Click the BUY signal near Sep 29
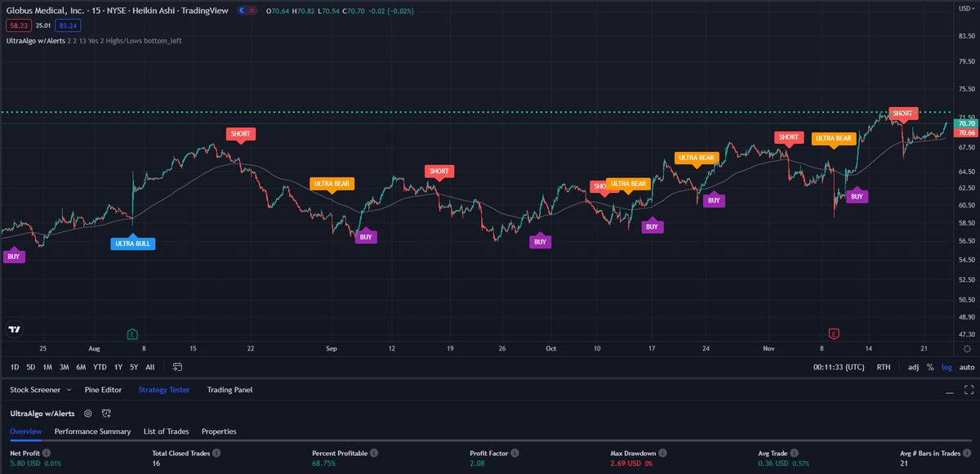The image size is (980, 474). (x=540, y=242)
